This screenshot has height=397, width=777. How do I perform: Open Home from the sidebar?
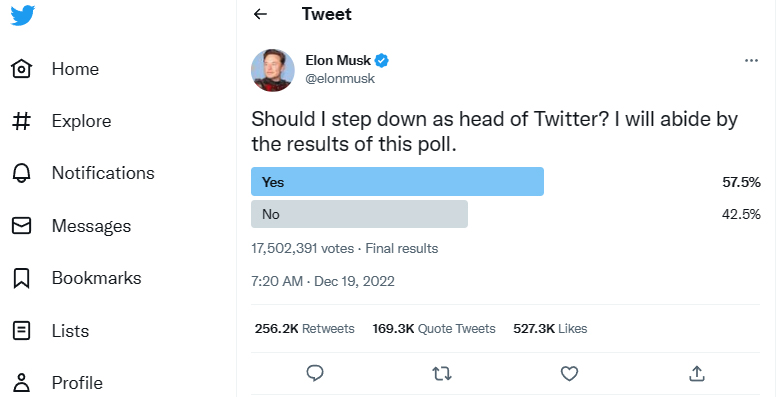pos(55,69)
